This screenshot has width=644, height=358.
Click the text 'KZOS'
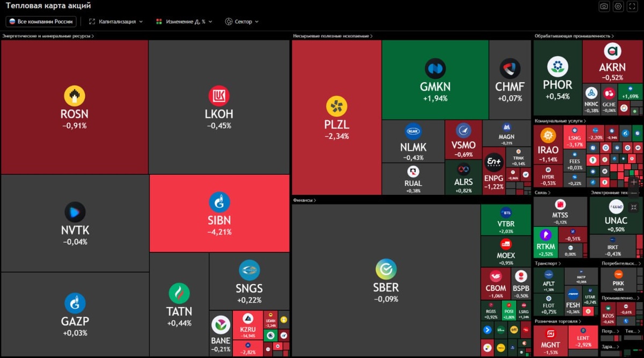coord(608,317)
